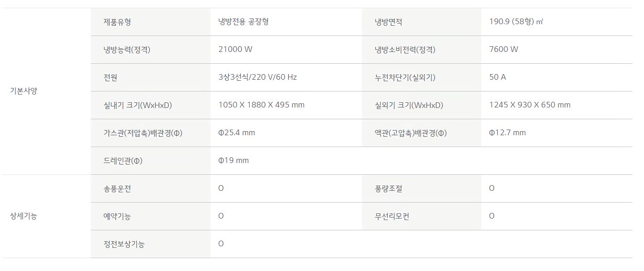Select the 7600 W value
Viewport: 644px width, 271px height.
[x=503, y=50]
